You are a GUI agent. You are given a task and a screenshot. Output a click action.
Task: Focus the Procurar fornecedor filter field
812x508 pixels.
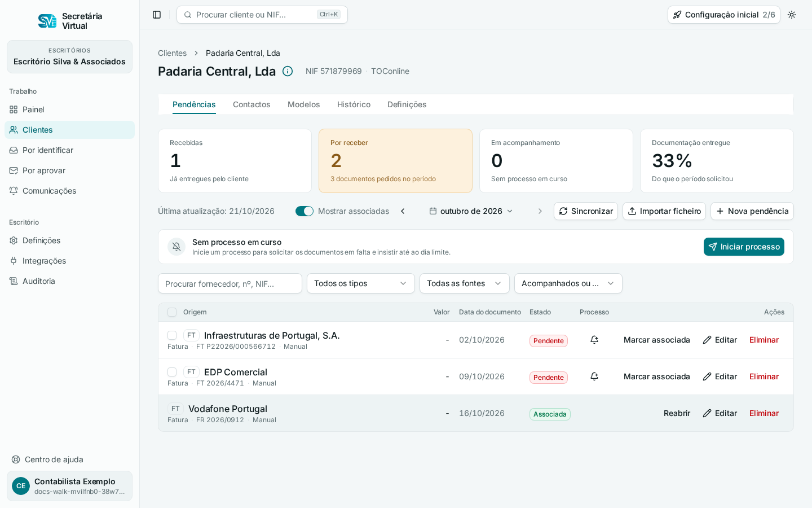(x=230, y=283)
